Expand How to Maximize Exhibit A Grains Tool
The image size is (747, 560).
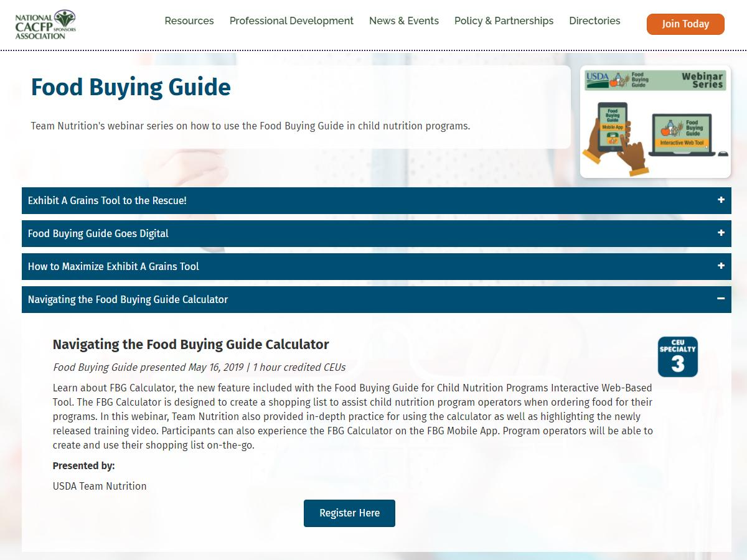[377, 266]
